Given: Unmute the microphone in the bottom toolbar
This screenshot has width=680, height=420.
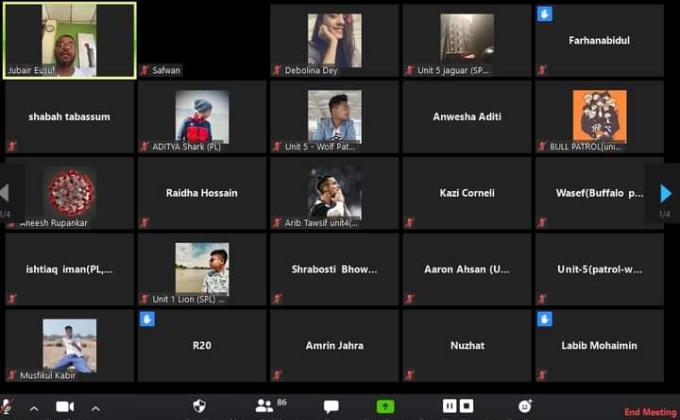Looking at the screenshot, I should coord(8,406).
